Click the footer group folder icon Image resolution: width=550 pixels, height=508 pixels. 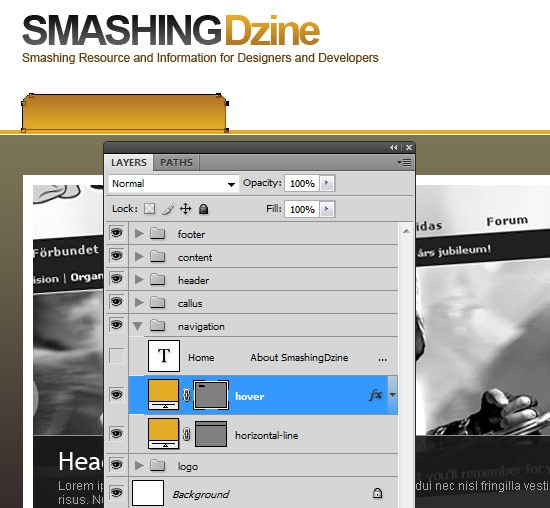157,233
